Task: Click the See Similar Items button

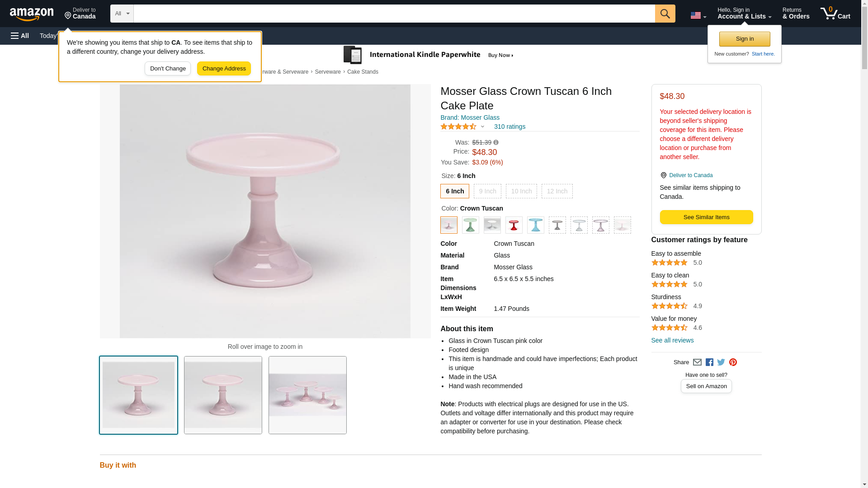Action: (x=706, y=217)
